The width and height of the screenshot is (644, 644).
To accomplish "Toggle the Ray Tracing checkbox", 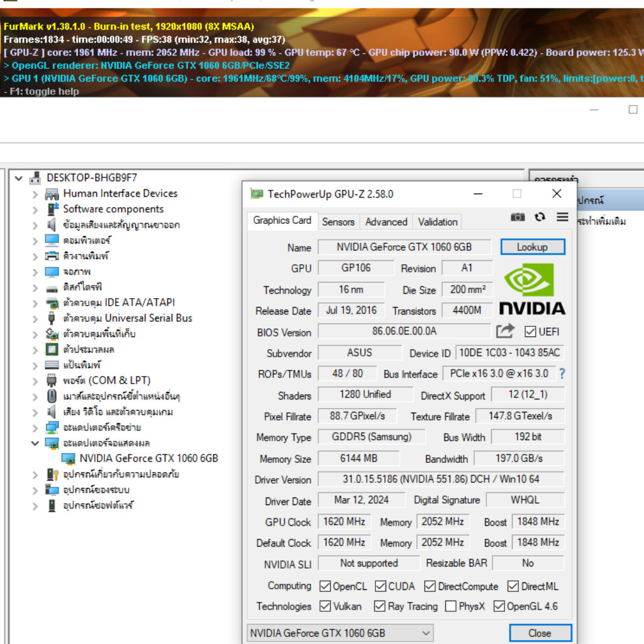I will click(379, 606).
